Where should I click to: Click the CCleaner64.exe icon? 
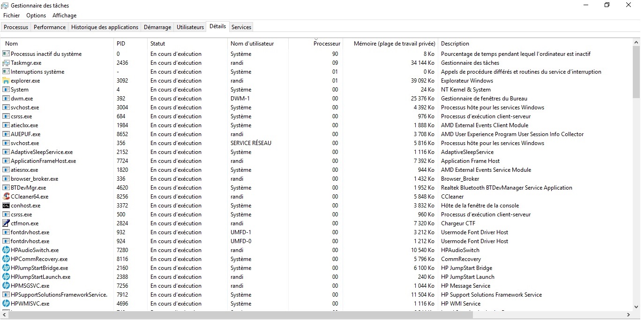click(x=6, y=197)
